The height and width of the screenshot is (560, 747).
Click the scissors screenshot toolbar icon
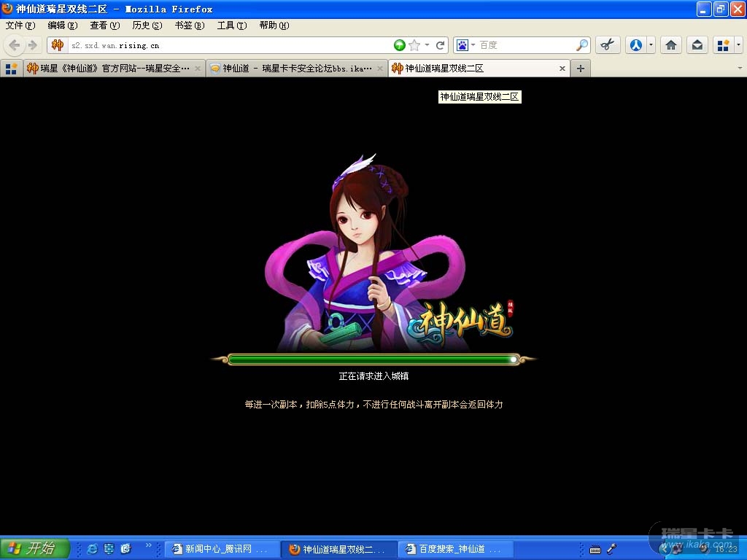tap(608, 45)
